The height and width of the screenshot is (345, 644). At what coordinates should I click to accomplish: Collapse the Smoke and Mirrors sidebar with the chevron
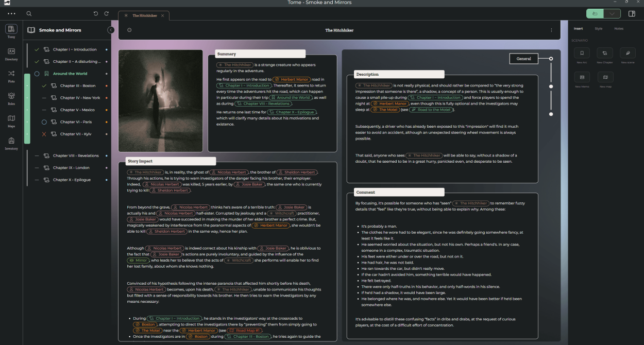pyautogui.click(x=111, y=30)
